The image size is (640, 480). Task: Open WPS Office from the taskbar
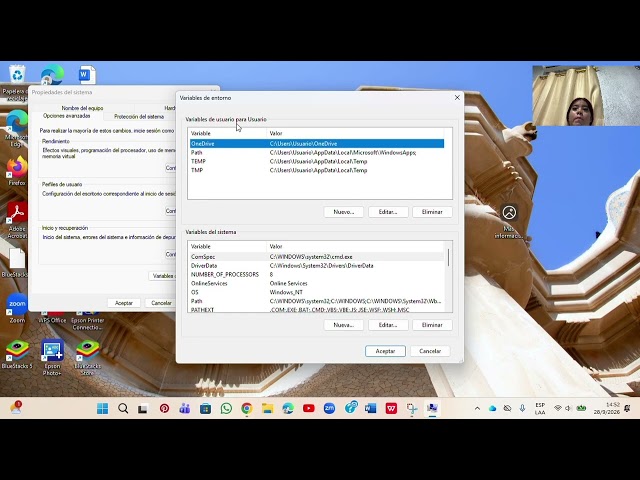coord(391,408)
